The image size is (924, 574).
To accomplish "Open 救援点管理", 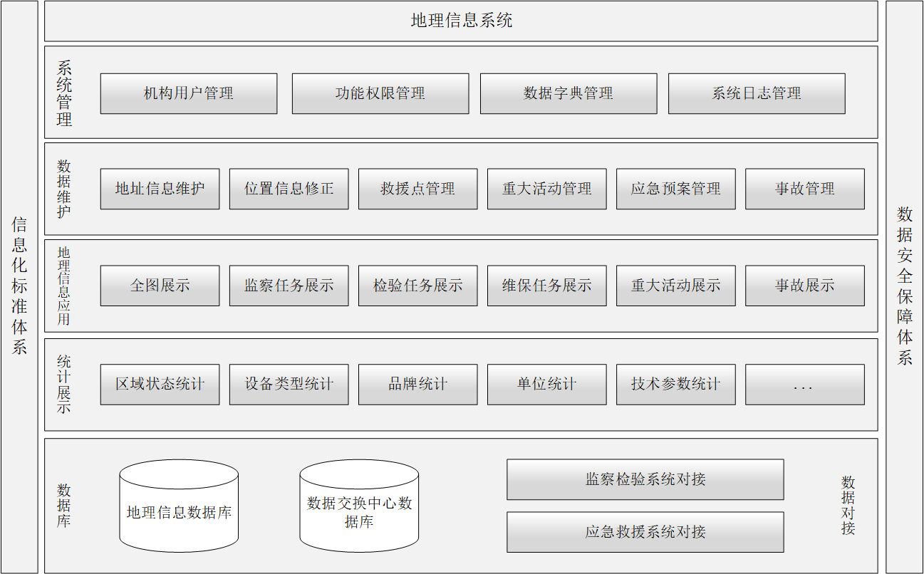I will [417, 189].
